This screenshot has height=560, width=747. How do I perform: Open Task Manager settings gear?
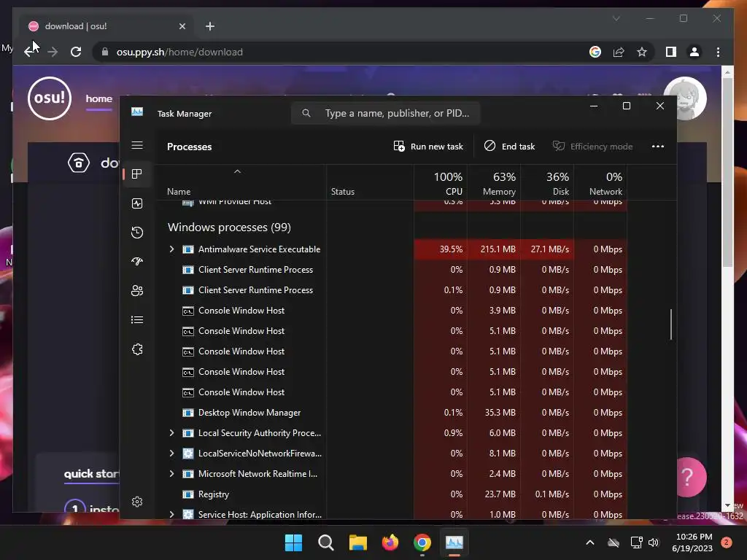(137, 502)
